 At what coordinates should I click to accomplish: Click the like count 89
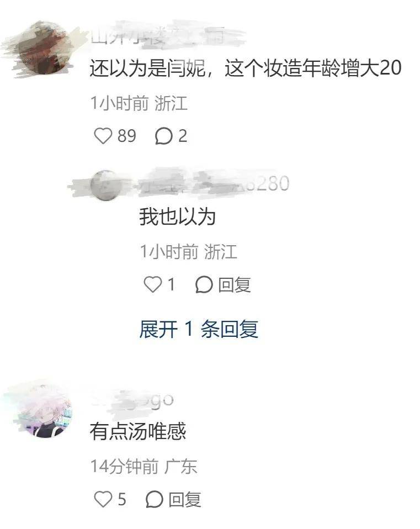point(127,136)
